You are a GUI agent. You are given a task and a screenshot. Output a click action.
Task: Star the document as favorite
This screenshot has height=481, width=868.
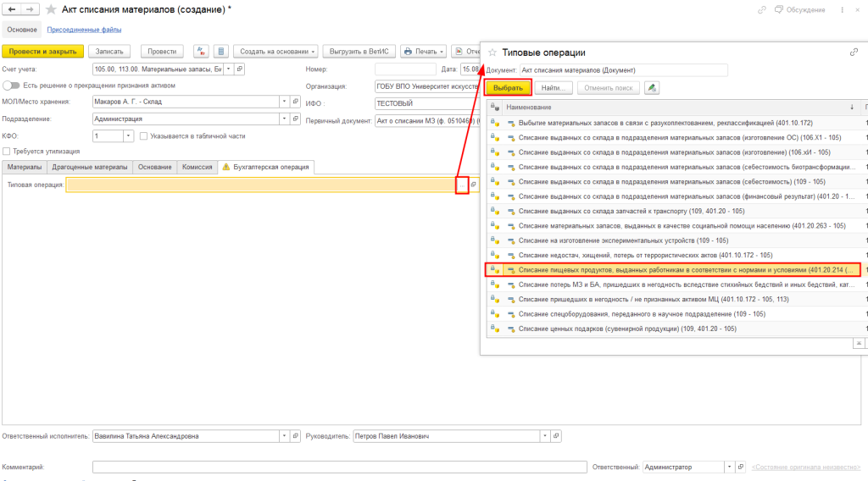tap(53, 9)
